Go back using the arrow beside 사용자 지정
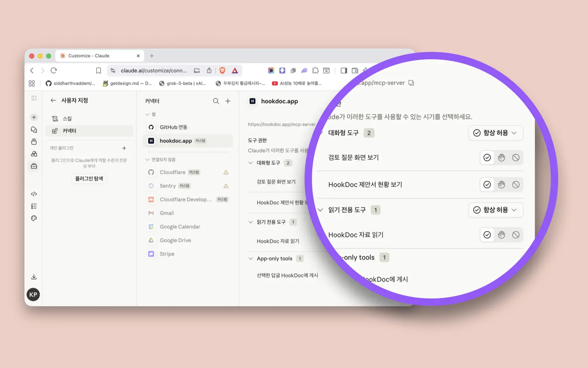The height and width of the screenshot is (368, 588). click(53, 100)
